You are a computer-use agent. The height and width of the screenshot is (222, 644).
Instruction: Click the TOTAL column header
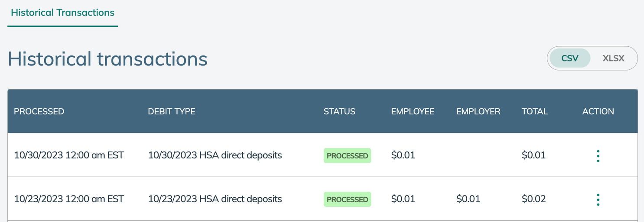coord(535,111)
